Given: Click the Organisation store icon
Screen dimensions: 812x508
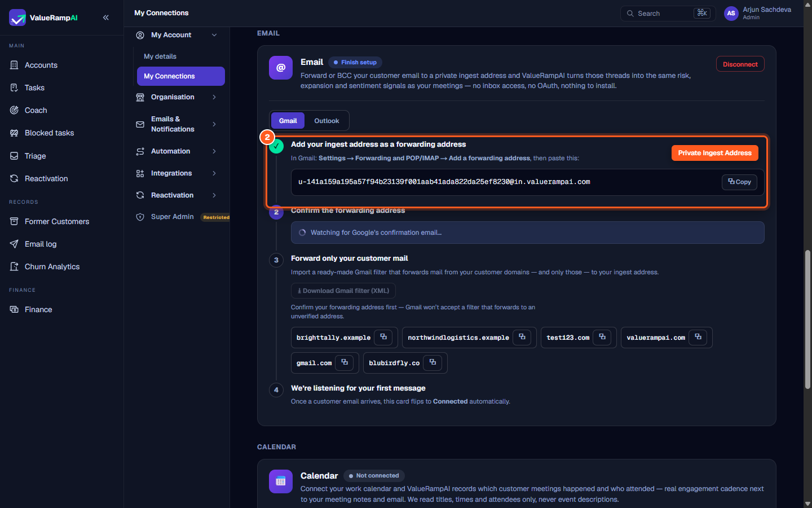Looking at the screenshot, I should point(140,97).
